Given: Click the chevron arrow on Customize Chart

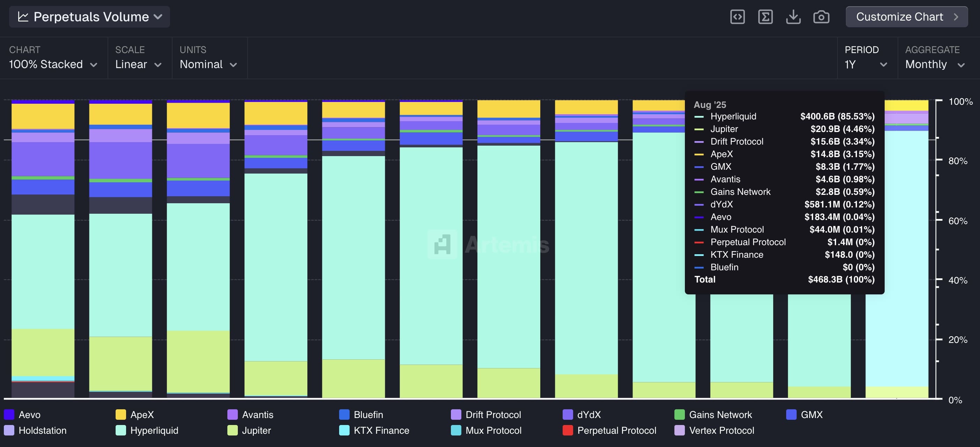Looking at the screenshot, I should click(x=956, y=17).
